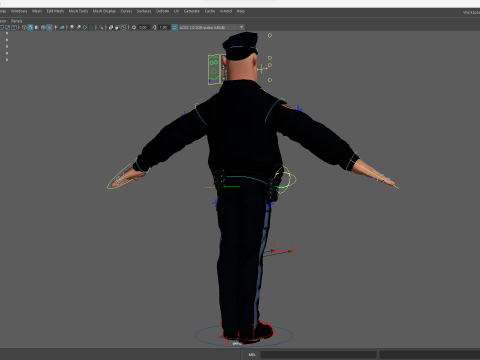Toggle Textured display mode
Viewport: 480px width, 360px height.
click(x=49, y=27)
